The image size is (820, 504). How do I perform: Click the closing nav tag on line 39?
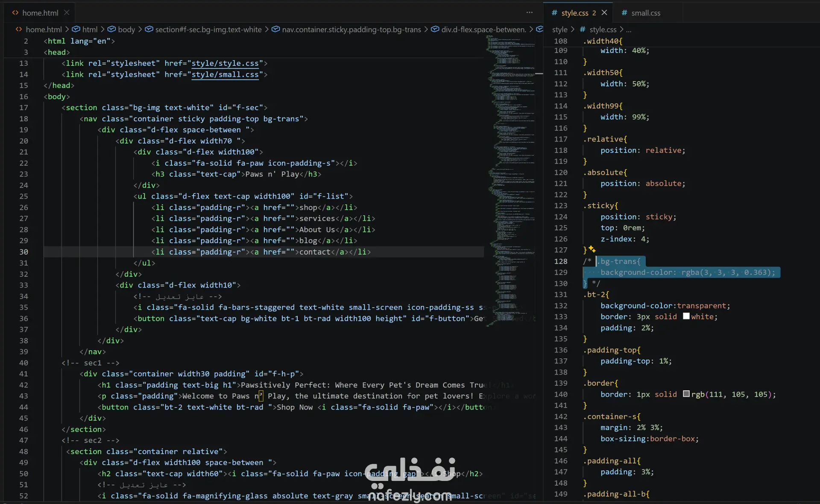[92, 352]
